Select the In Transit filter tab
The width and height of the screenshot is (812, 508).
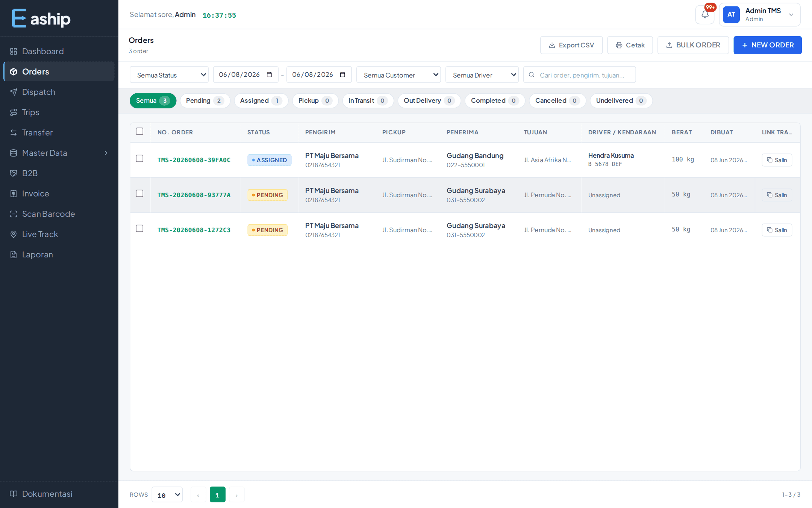pyautogui.click(x=368, y=100)
